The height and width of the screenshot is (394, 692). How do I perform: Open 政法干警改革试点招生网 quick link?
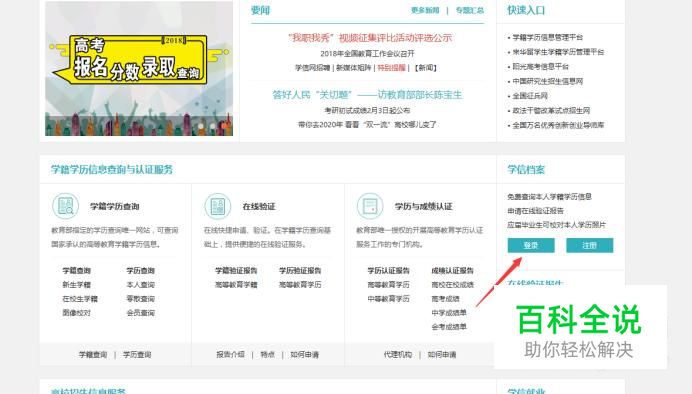[x=551, y=110]
